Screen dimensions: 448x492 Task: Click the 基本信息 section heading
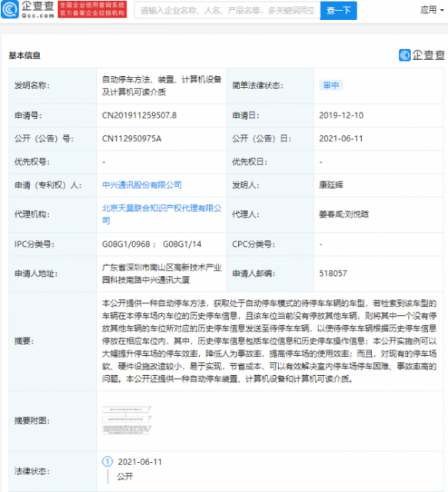[x=25, y=55]
